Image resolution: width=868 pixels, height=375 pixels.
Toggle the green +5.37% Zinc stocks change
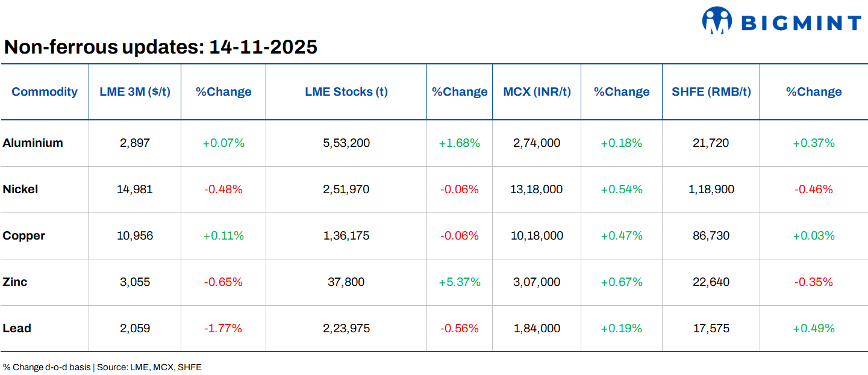click(459, 282)
